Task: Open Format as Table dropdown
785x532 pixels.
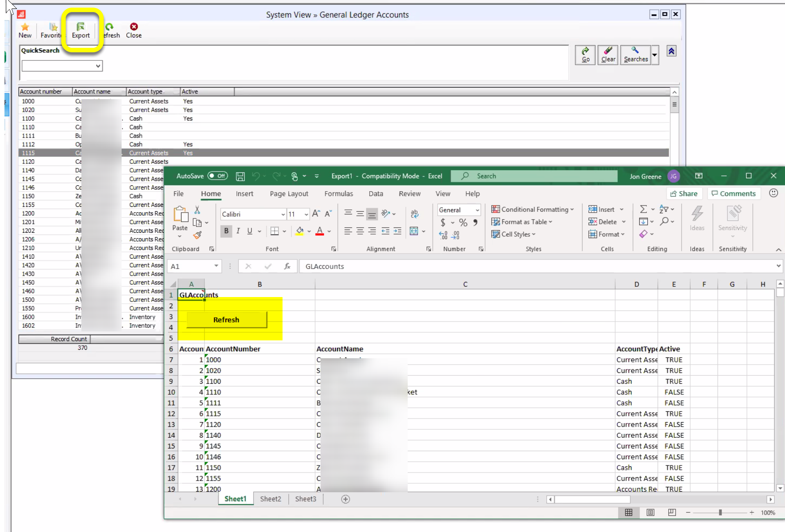Action: pyautogui.click(x=522, y=222)
